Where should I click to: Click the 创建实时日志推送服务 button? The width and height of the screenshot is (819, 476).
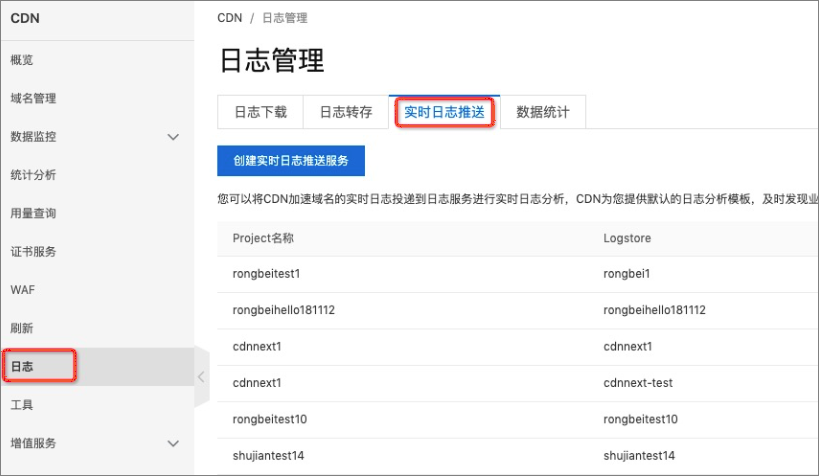click(x=291, y=160)
